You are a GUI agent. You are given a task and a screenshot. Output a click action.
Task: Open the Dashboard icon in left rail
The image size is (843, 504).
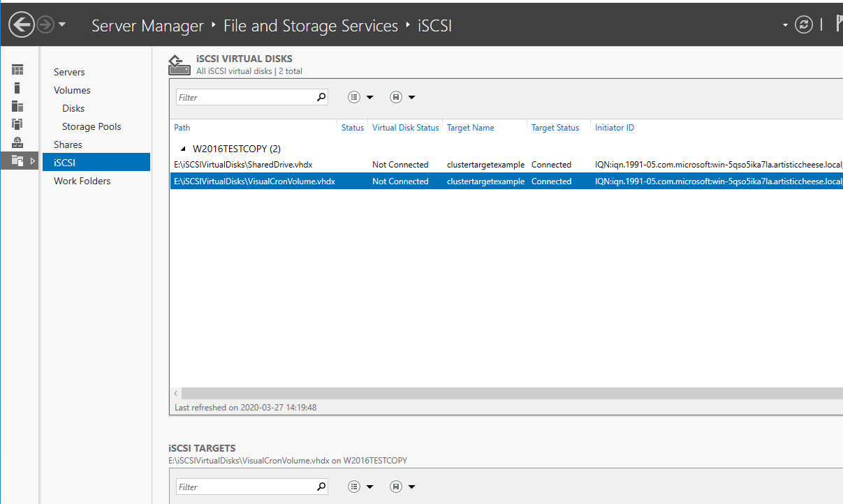tap(17, 70)
